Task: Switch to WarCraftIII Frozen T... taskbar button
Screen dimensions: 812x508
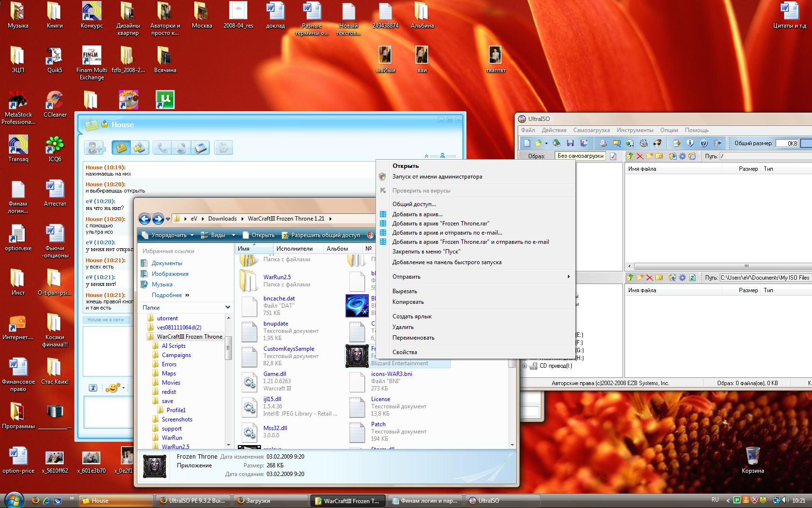Action: pyautogui.click(x=348, y=501)
